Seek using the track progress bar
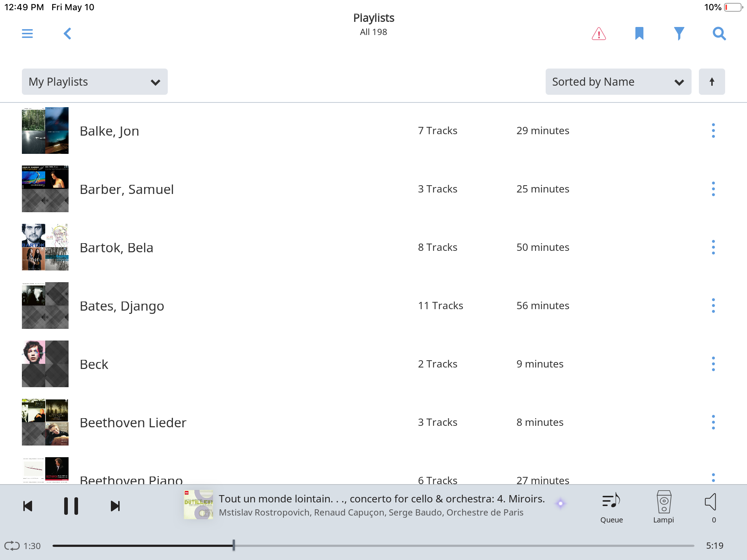The height and width of the screenshot is (560, 747). (373, 546)
